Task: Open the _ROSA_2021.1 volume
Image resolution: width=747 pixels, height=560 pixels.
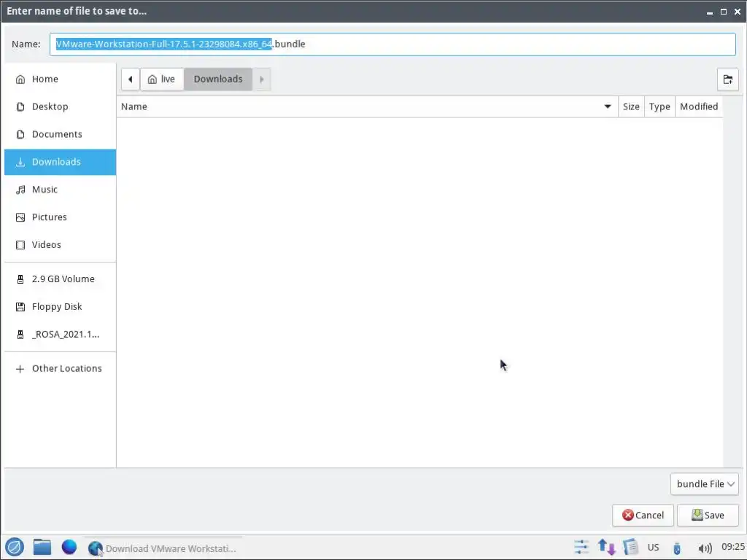Action: [60, 334]
